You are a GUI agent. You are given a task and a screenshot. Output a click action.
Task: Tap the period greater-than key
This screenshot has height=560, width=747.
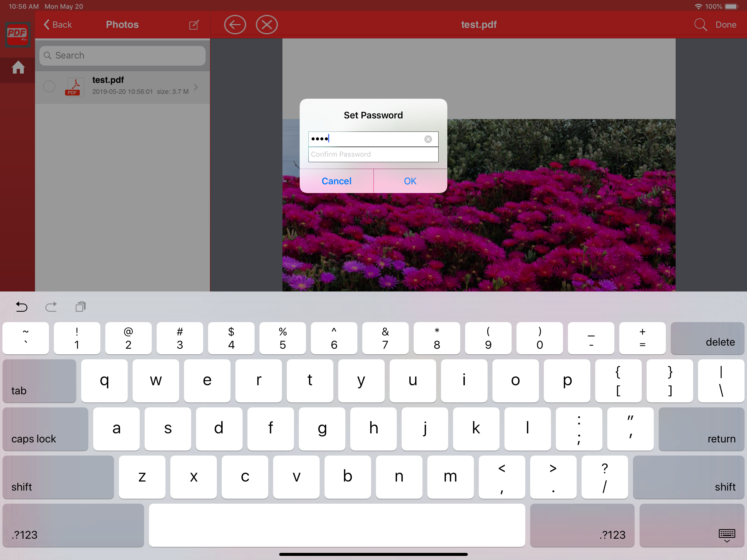coord(553,477)
